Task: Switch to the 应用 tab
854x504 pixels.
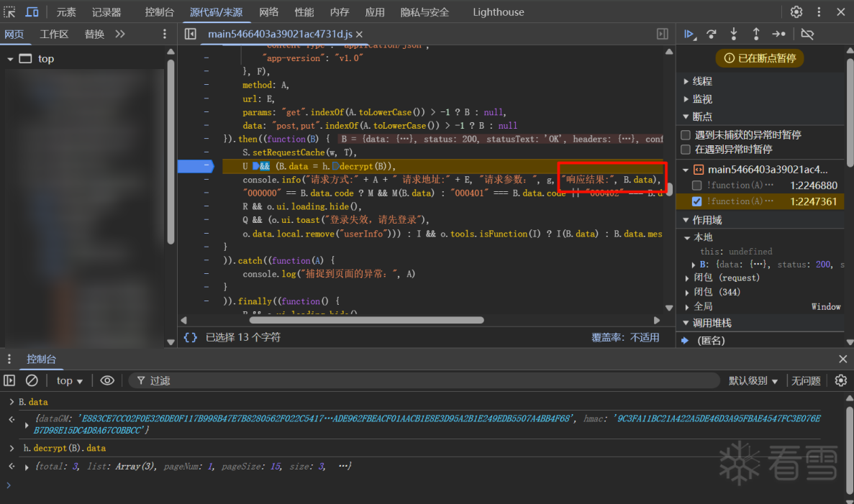Action: click(375, 12)
